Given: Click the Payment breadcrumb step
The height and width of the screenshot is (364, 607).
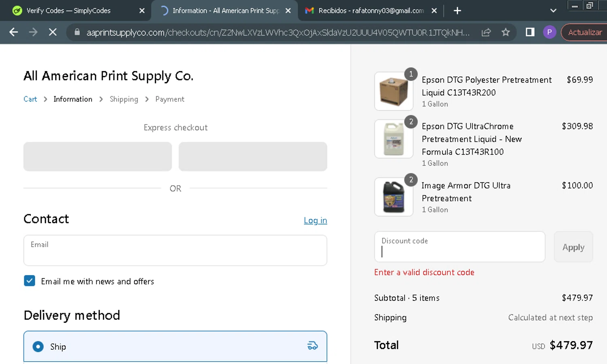Looking at the screenshot, I should [x=170, y=99].
